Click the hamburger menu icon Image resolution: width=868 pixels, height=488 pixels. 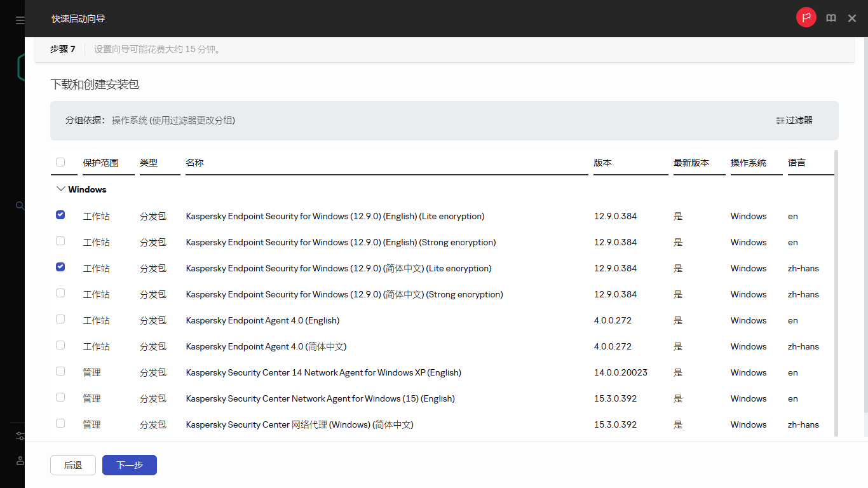[x=20, y=20]
